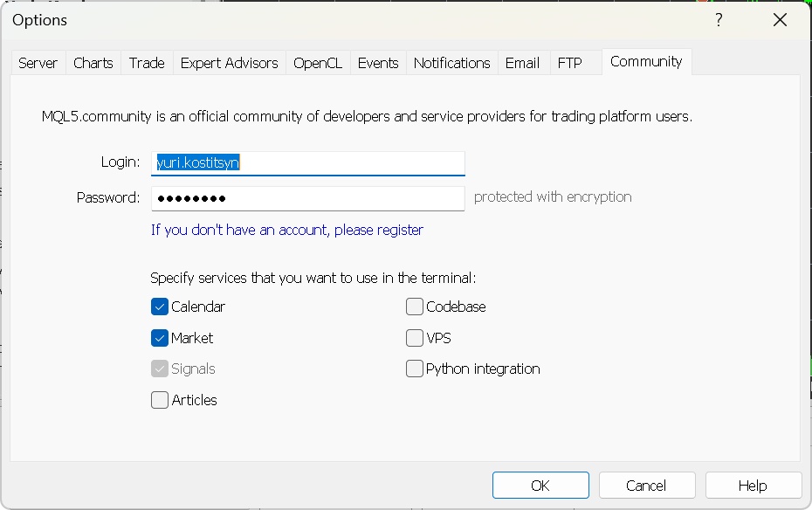Enable the Articles checkbox
The width and height of the screenshot is (812, 510).
[160, 400]
